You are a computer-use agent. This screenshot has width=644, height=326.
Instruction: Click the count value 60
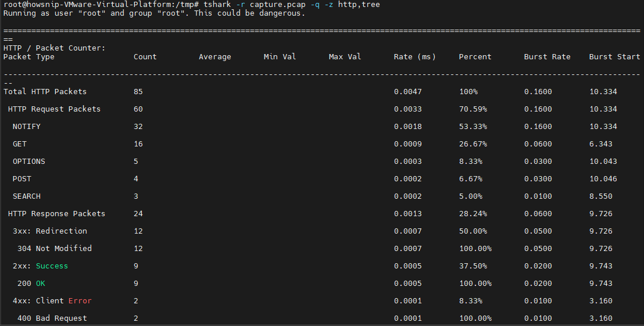138,109
